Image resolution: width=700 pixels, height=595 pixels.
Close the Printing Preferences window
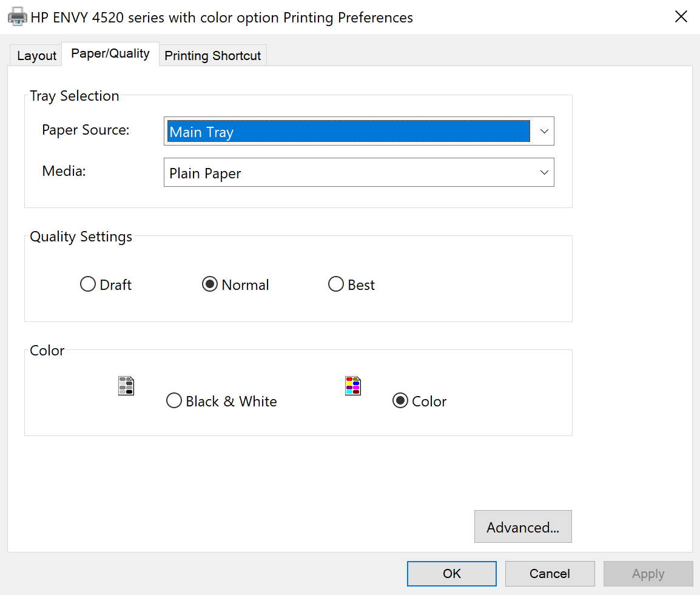click(x=681, y=16)
